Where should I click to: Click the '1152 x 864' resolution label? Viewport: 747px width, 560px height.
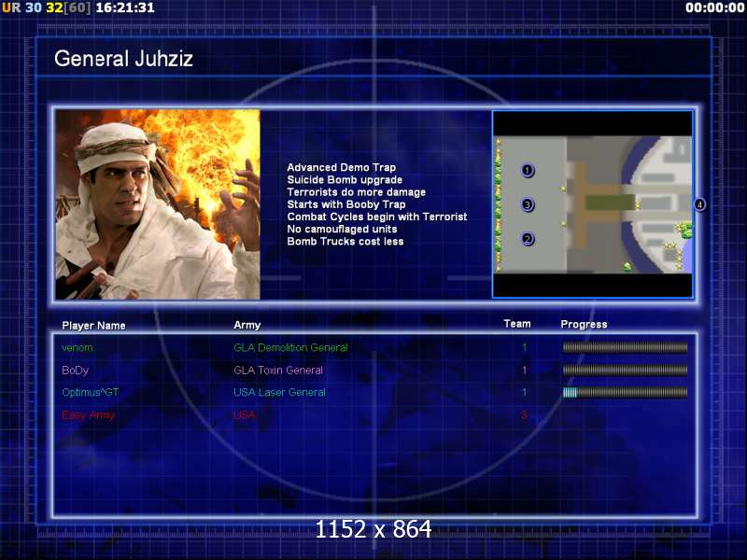(373, 529)
